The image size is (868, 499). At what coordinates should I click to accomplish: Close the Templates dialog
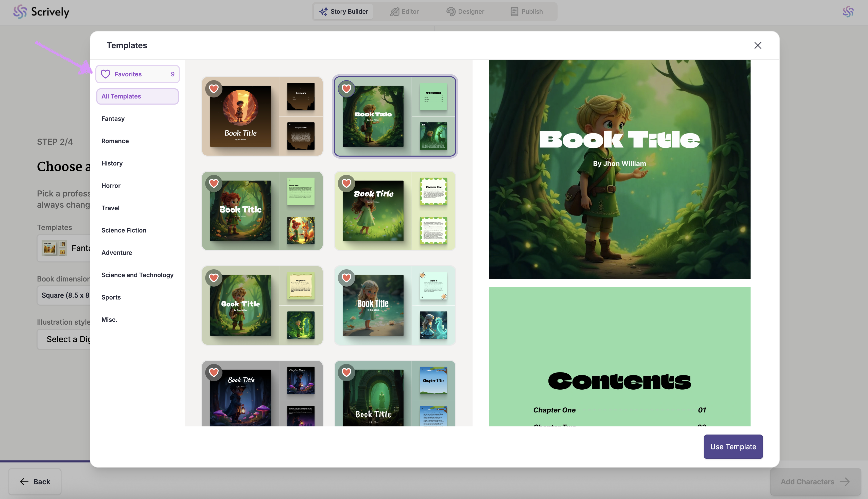point(757,46)
